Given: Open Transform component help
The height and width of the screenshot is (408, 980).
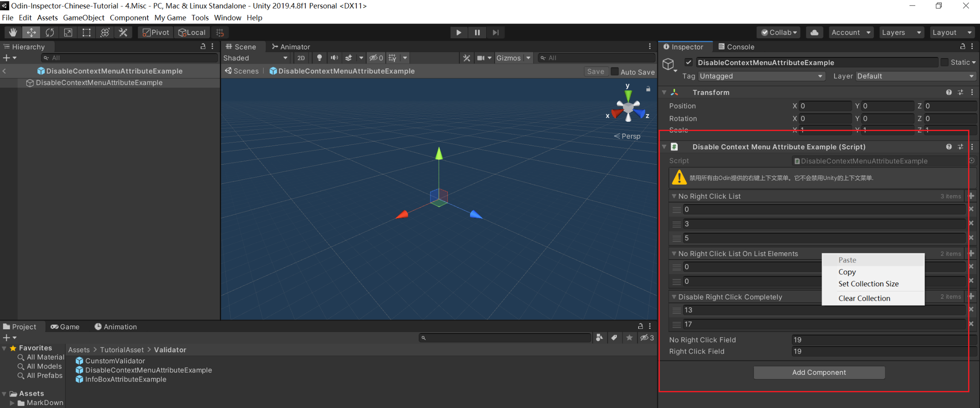Looking at the screenshot, I should coord(949,92).
